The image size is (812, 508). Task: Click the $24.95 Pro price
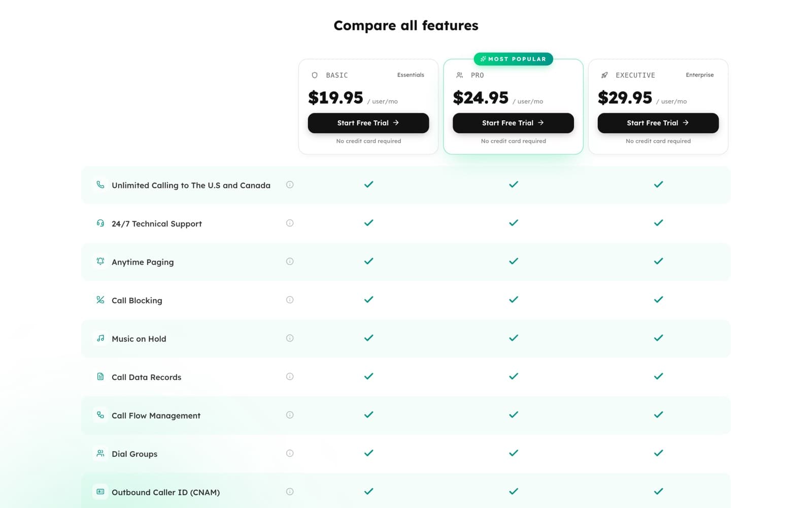point(481,98)
